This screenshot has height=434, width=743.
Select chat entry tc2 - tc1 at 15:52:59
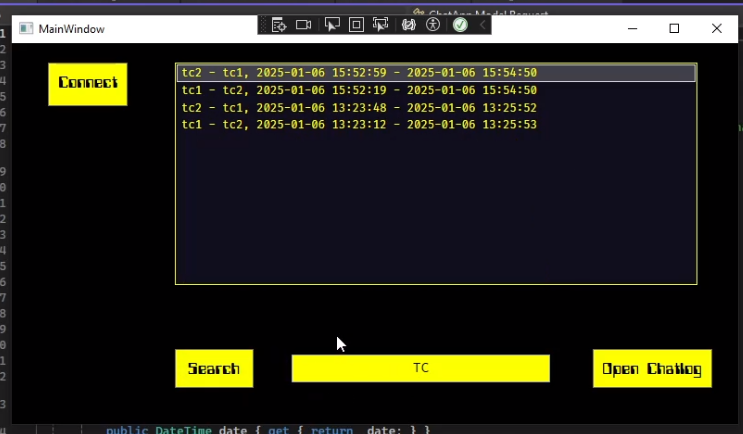[435, 73]
